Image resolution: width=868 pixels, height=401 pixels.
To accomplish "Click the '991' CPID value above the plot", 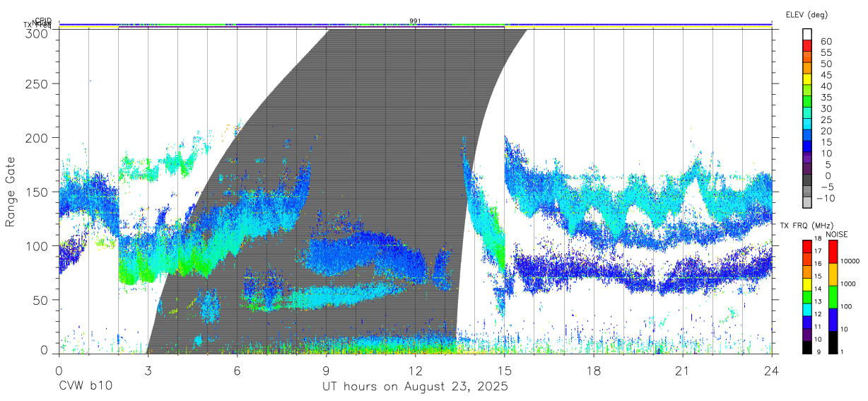I will 415,21.
